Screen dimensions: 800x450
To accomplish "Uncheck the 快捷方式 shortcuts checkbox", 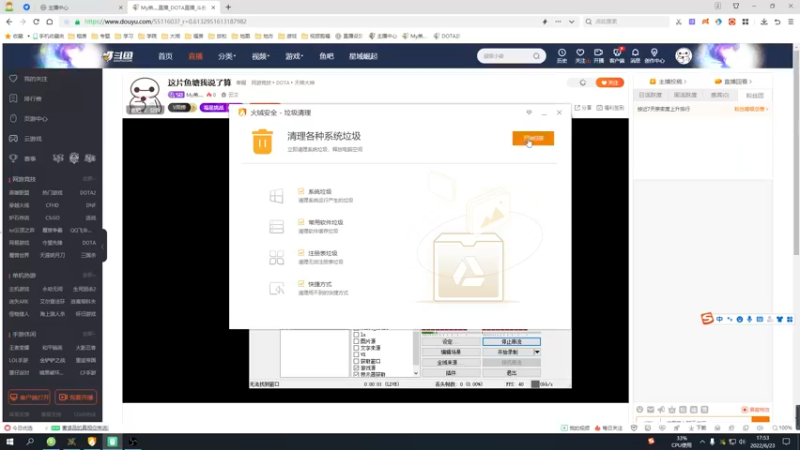I will click(x=301, y=284).
